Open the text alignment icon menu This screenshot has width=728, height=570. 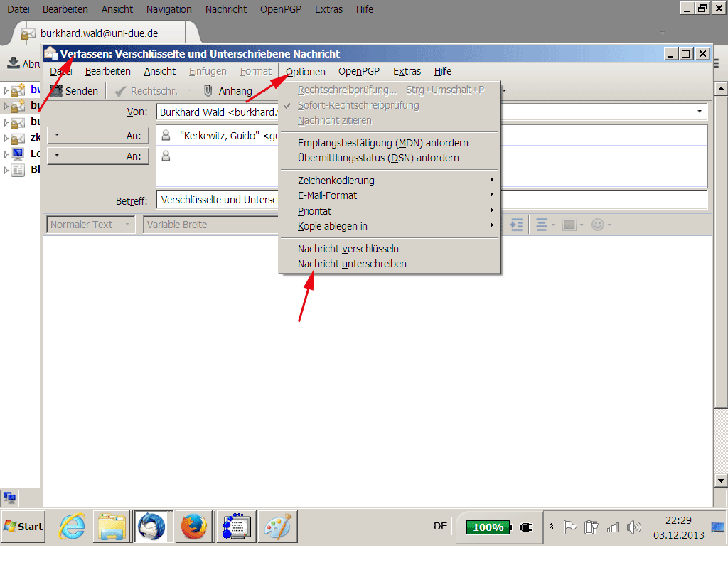(545, 225)
